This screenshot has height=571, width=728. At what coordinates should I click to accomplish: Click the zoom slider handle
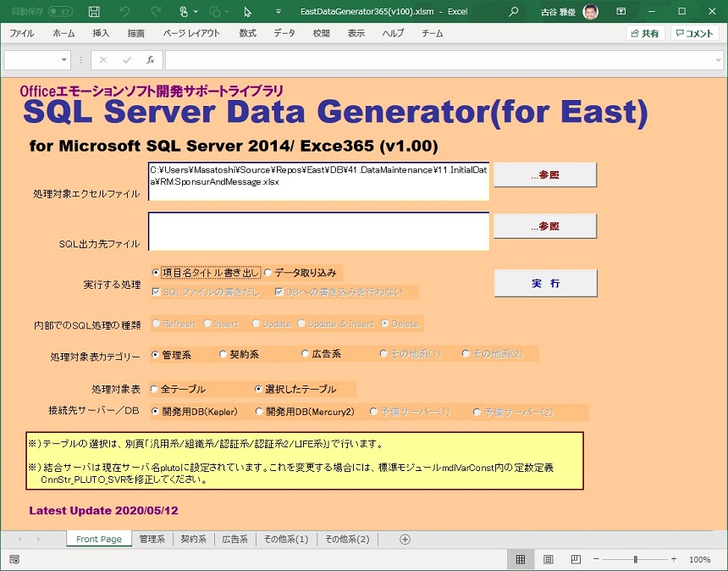point(635,559)
